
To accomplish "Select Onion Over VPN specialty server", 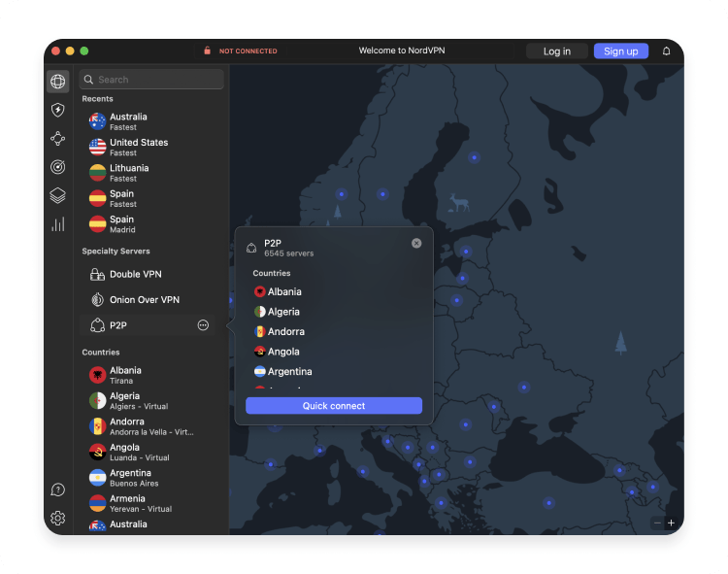I will [149, 300].
